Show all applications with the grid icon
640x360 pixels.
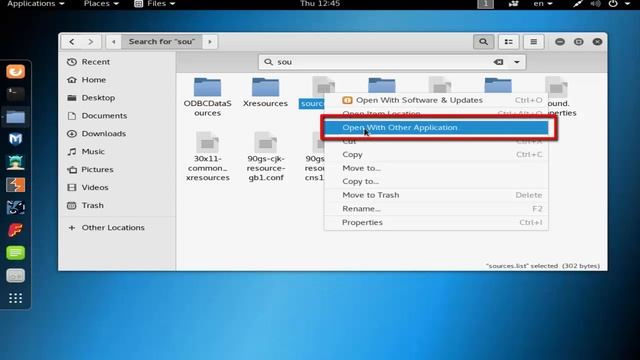[x=16, y=298]
